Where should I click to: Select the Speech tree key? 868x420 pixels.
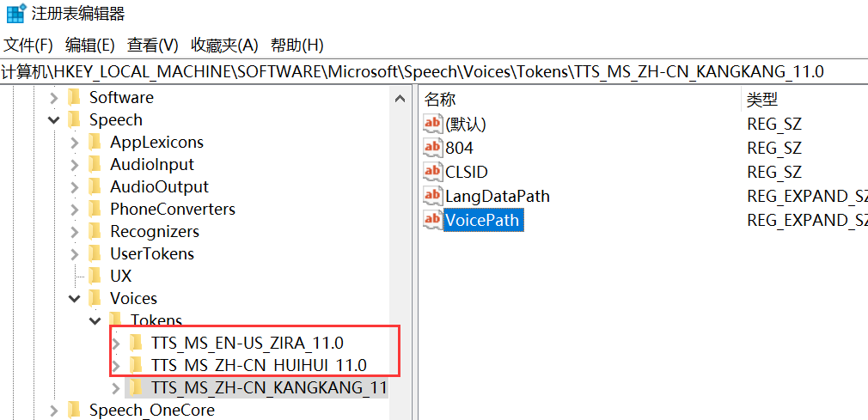pyautogui.click(x=116, y=120)
